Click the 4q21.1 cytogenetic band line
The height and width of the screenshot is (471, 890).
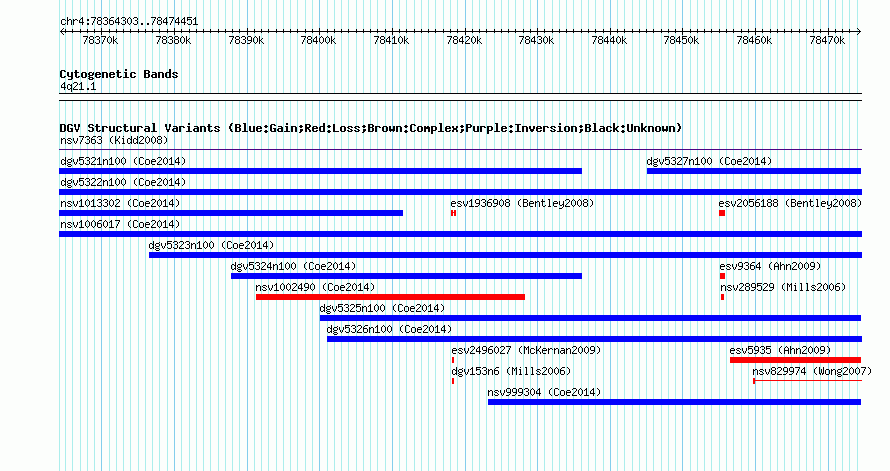pos(460,97)
